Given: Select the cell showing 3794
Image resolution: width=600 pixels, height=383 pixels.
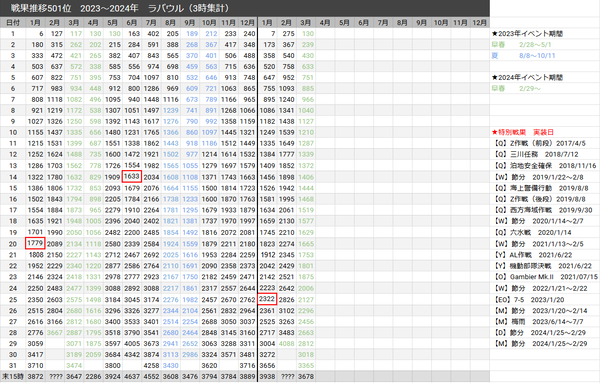Looking at the screenshot, I should pyautogui.click(x=209, y=376).
